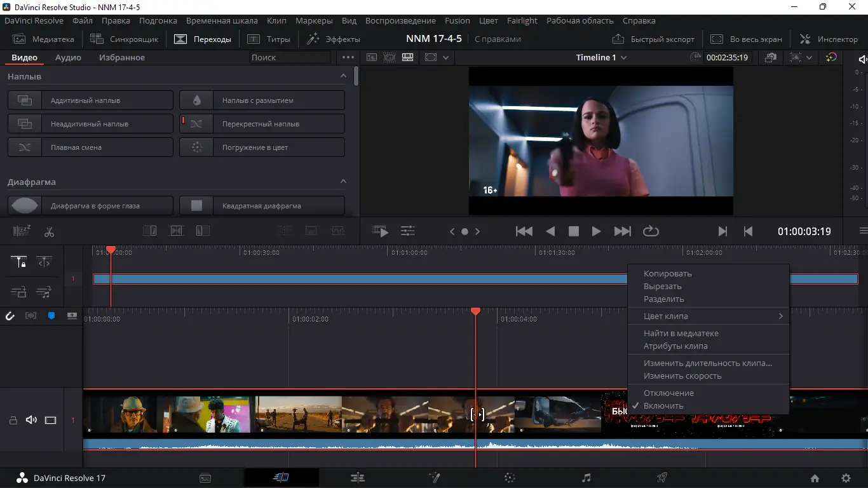868x488 pixels.
Task: Select the Перекрестный наплыв transition
Action: [262, 124]
